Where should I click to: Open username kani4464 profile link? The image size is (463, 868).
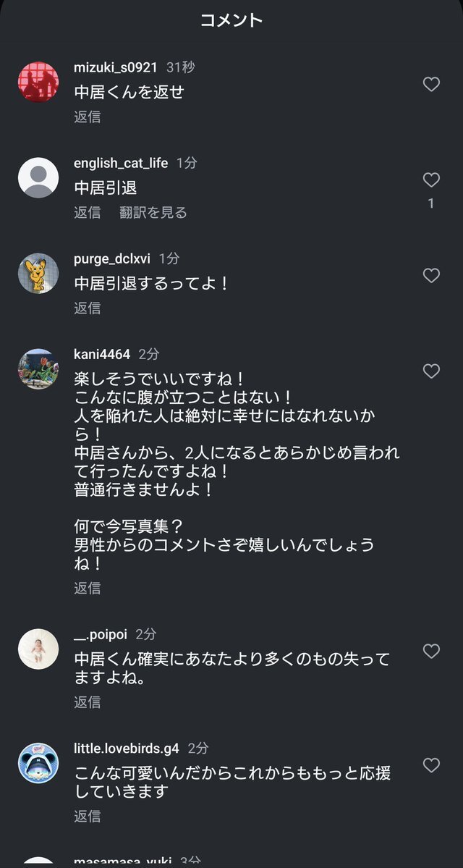tap(102, 354)
